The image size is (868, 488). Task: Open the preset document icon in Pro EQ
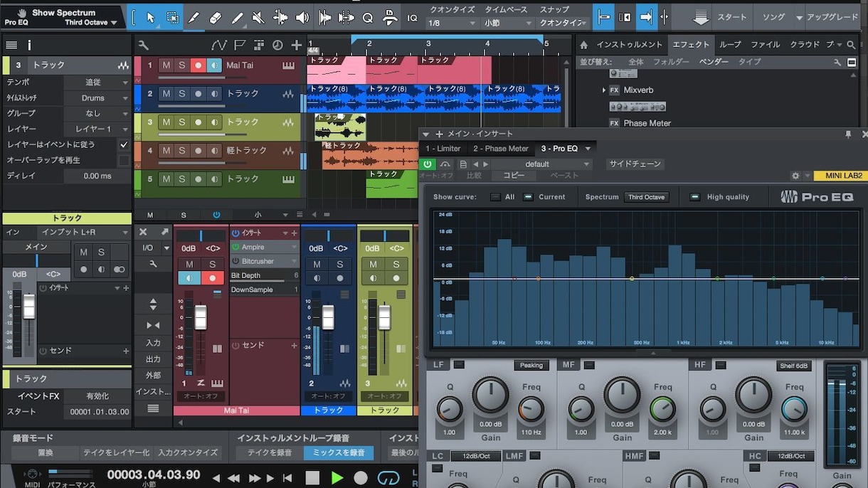pyautogui.click(x=463, y=164)
